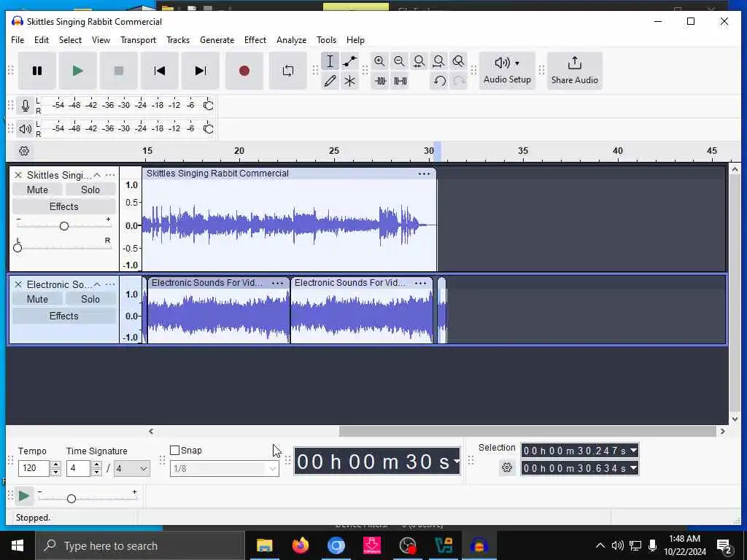Select the Selection (I-beam) tool
The width and height of the screenshot is (747, 560).
330,61
